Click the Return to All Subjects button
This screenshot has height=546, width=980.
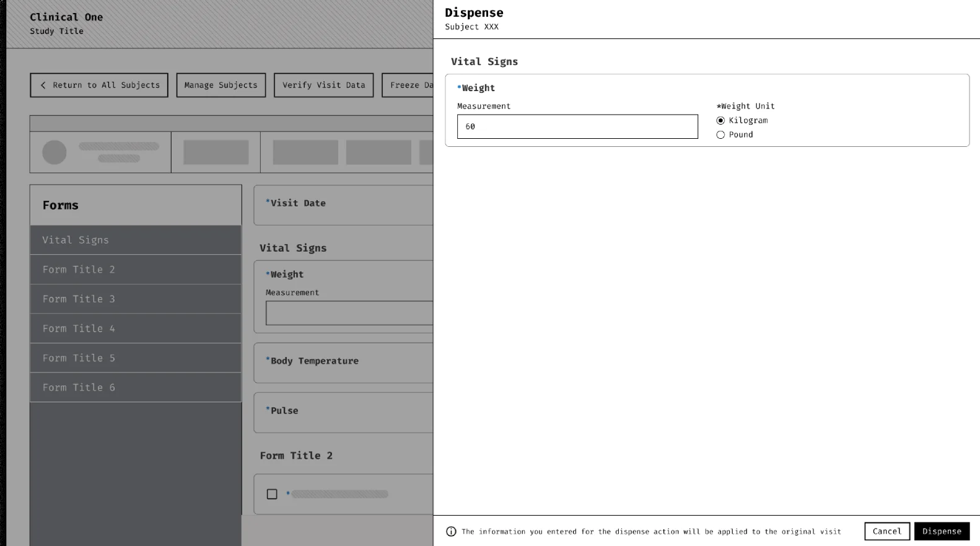(99, 85)
